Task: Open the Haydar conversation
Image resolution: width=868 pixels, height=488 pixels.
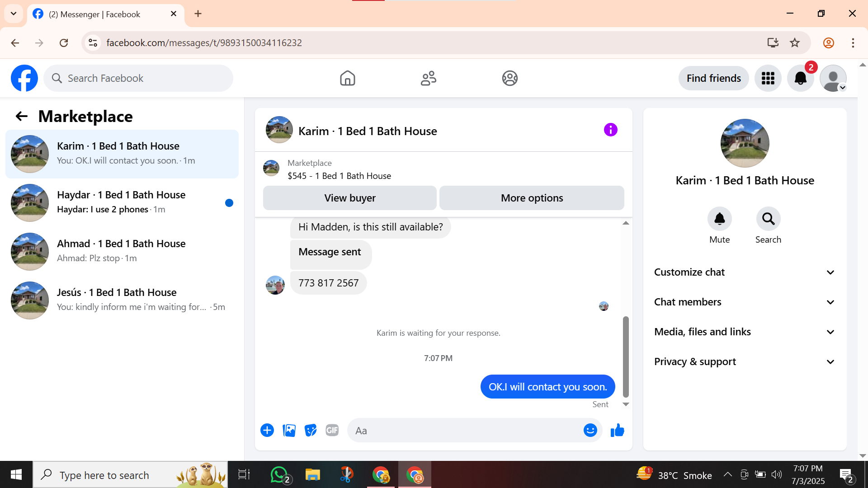Action: click(122, 202)
